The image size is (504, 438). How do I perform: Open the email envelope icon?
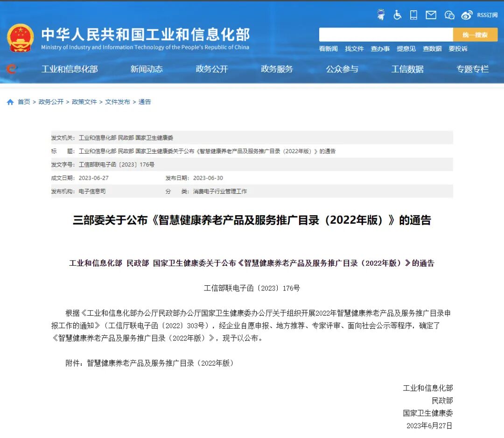tap(430, 14)
